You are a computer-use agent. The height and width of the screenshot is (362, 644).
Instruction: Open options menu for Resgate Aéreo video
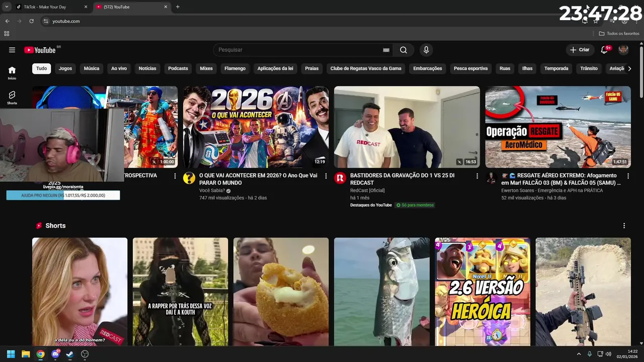click(x=628, y=176)
